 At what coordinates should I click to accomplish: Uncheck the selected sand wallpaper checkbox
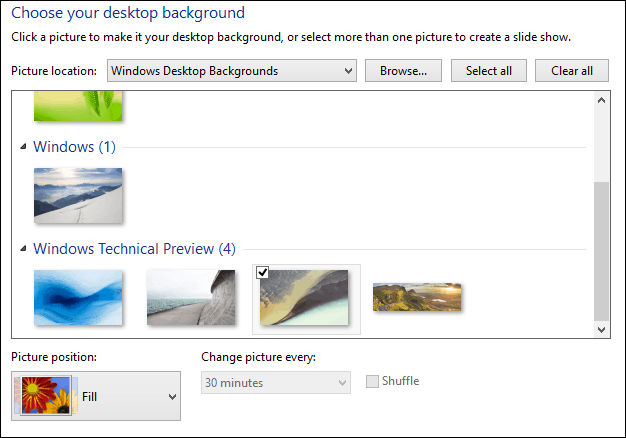point(262,273)
